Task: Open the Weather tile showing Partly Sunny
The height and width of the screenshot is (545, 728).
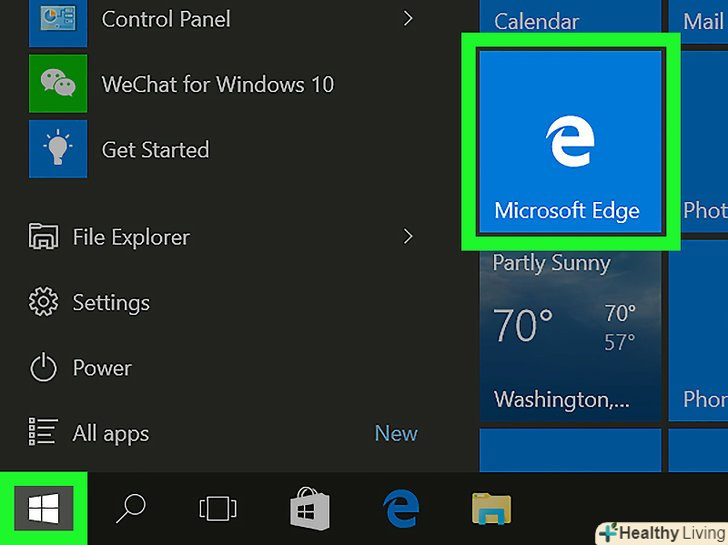Action: pos(570,331)
